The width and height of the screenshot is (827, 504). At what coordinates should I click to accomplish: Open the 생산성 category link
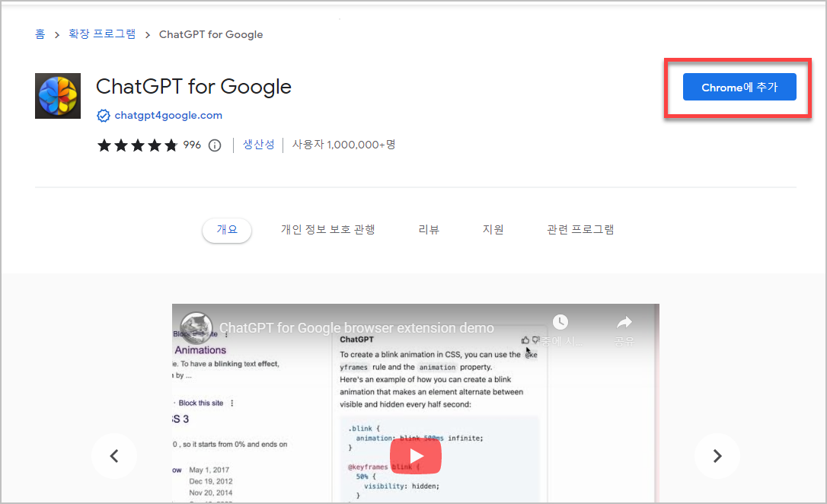pos(258,145)
